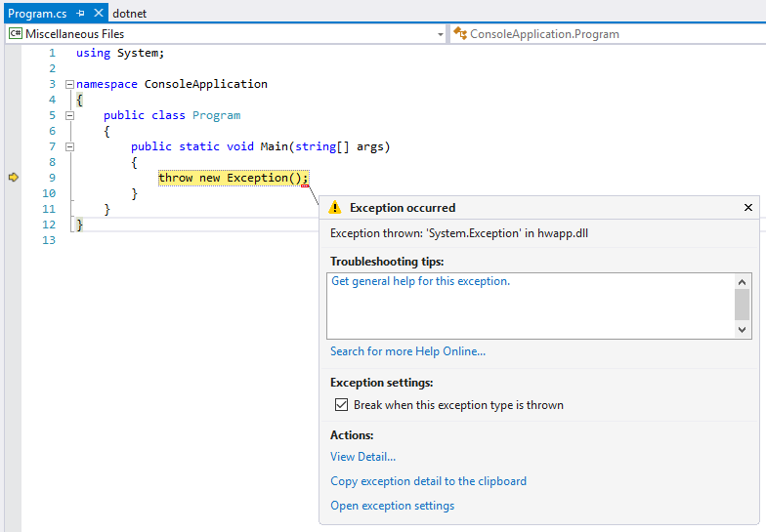
Task: Select the Program.cs tab
Action: pyautogui.click(x=37, y=14)
